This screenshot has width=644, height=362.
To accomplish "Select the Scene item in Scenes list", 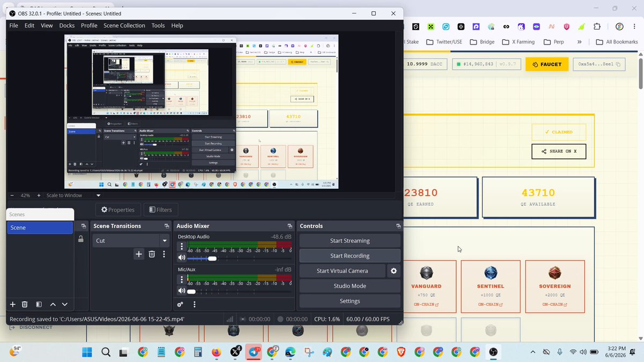I will [40, 227].
